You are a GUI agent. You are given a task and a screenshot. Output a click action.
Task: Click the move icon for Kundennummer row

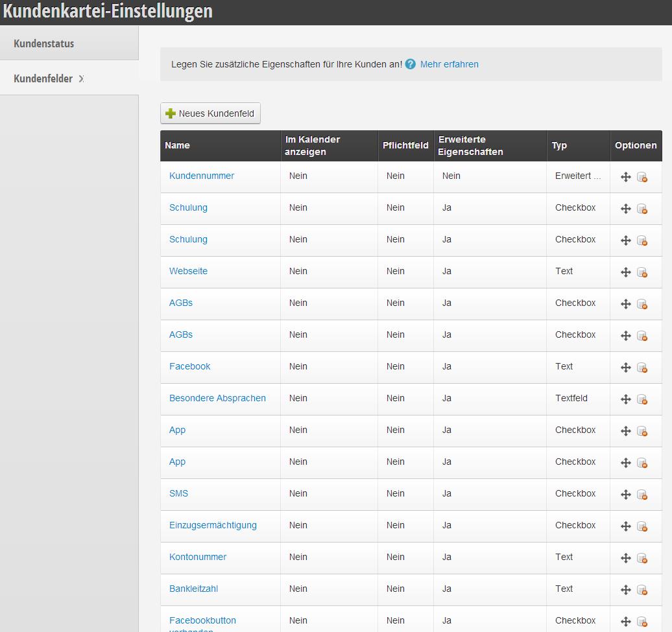click(x=626, y=177)
